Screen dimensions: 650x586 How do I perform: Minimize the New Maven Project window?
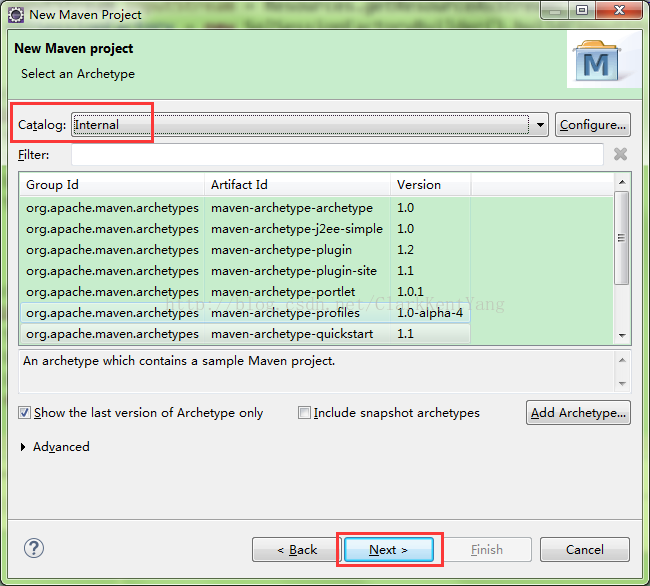tap(555, 10)
